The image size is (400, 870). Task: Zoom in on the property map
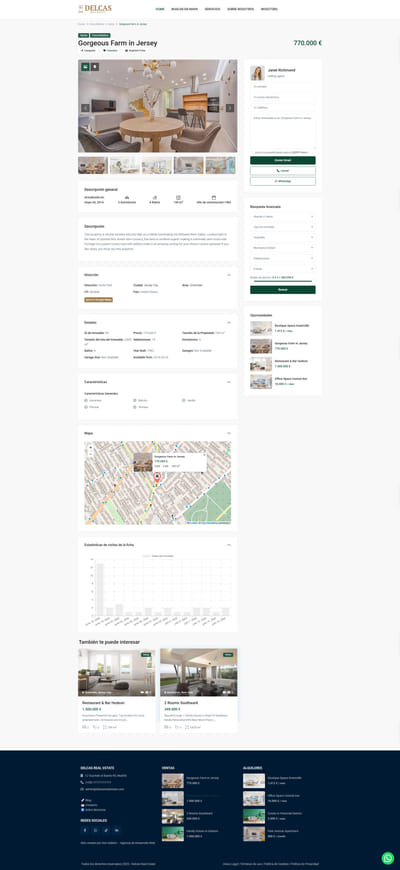[90, 447]
